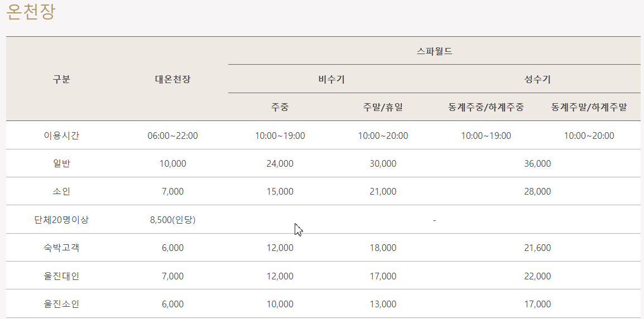This screenshot has width=644, height=319.
Task: Select the 30,000 price cell
Action: pos(383,164)
